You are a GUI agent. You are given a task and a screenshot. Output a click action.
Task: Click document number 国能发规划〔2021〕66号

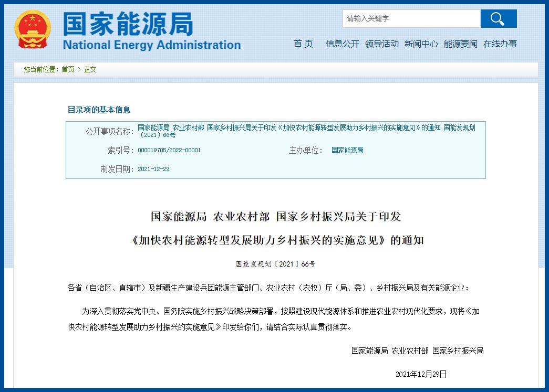pyautogui.click(x=275, y=264)
